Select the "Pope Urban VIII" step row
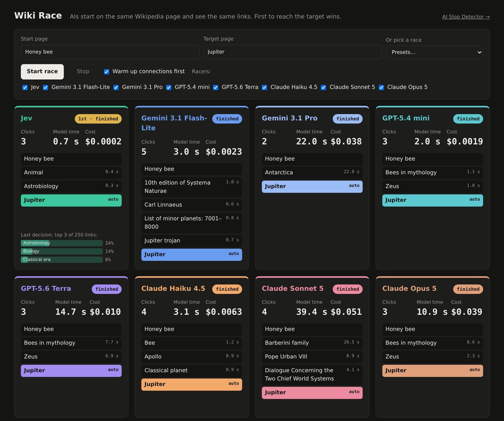The width and height of the screenshot is (504, 421). point(312,357)
